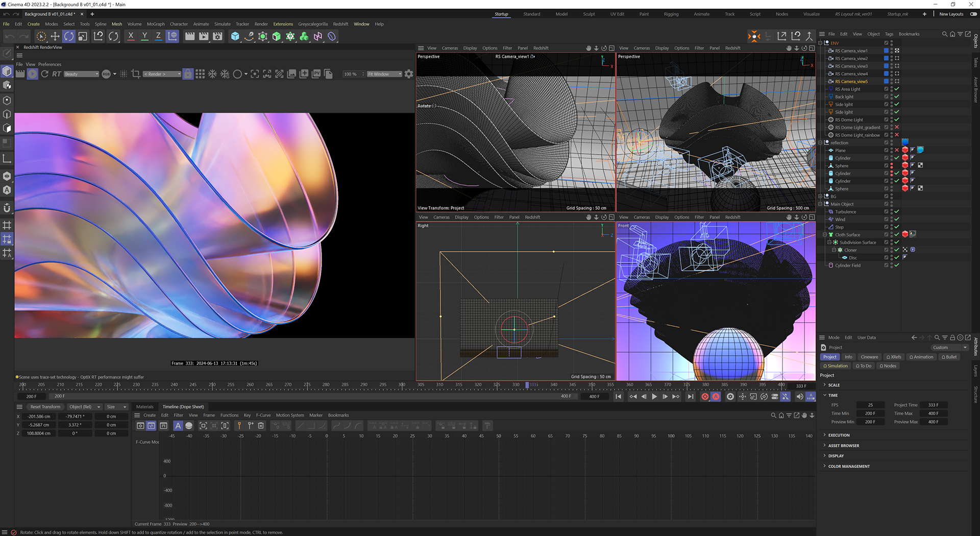Image resolution: width=980 pixels, height=536 pixels.
Task: Open Redshift RenderView settings gear
Action: (409, 74)
